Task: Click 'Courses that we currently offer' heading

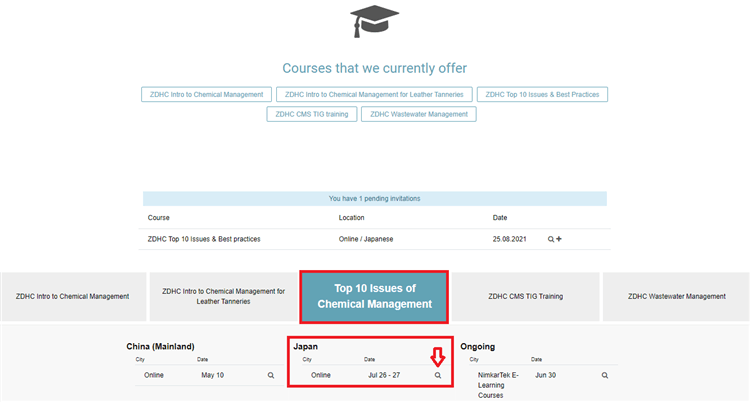Action: coord(375,68)
